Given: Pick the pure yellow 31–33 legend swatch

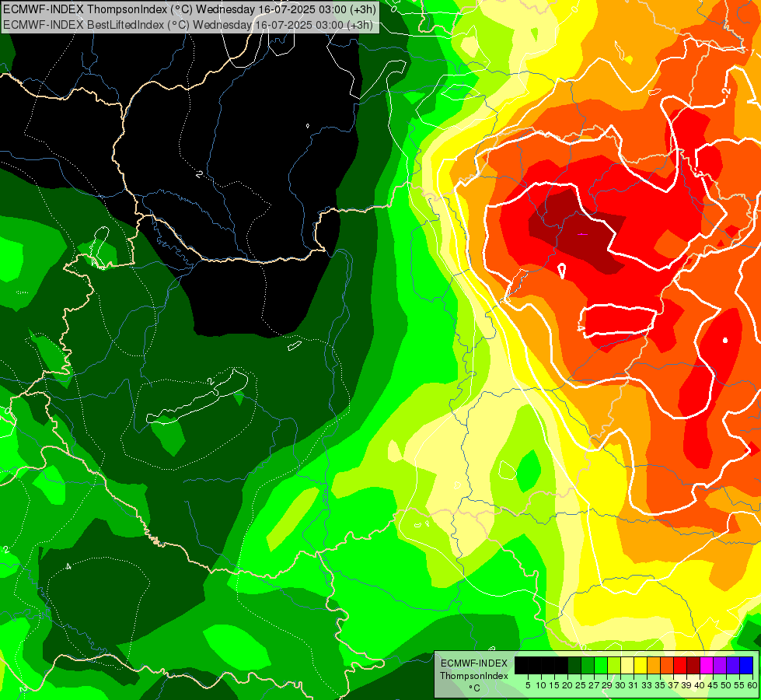Looking at the screenshot, I should [x=641, y=665].
